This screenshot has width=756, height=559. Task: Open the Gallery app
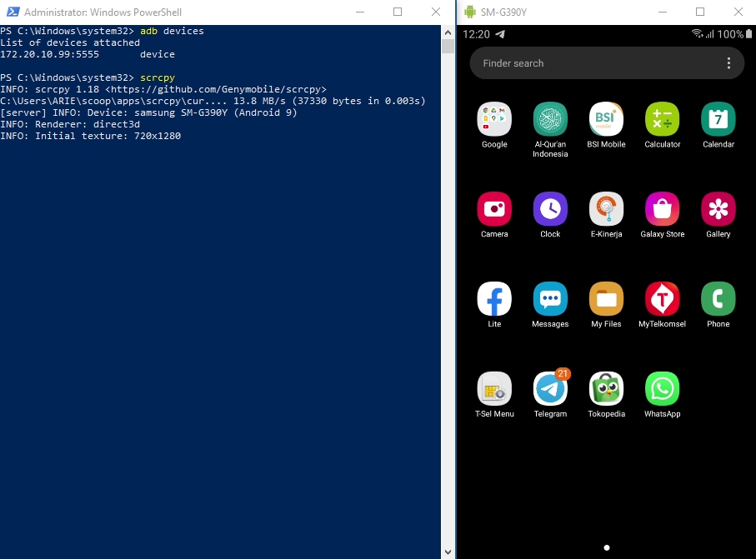pyautogui.click(x=718, y=208)
